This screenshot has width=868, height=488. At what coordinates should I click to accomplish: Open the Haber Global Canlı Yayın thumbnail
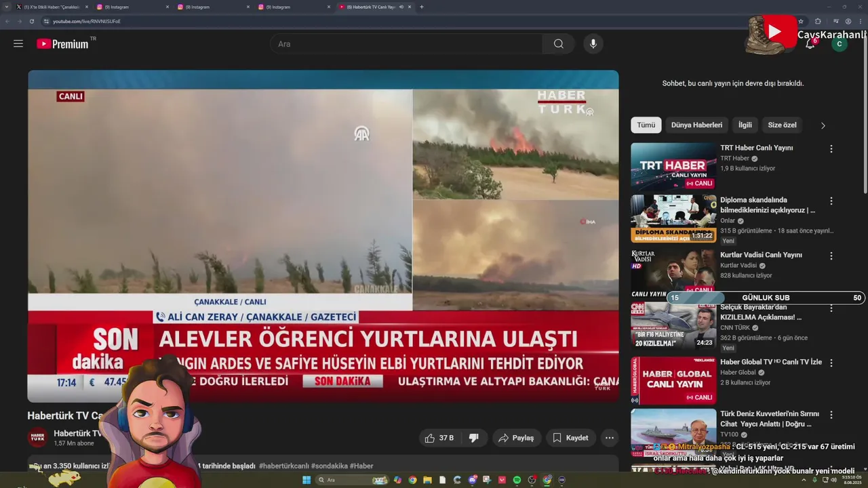pos(673,381)
